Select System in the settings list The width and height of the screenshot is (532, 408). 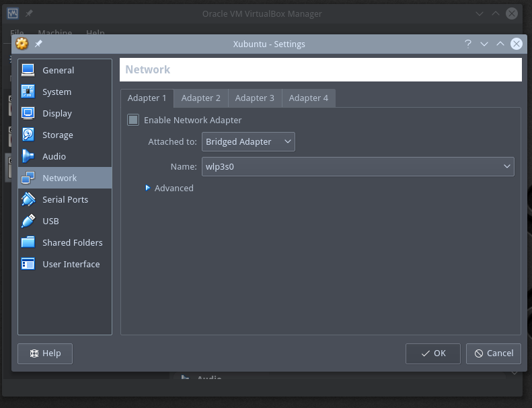tap(65, 92)
